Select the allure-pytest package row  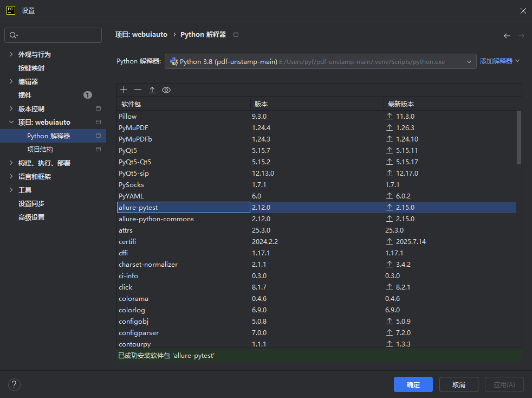tap(316, 207)
